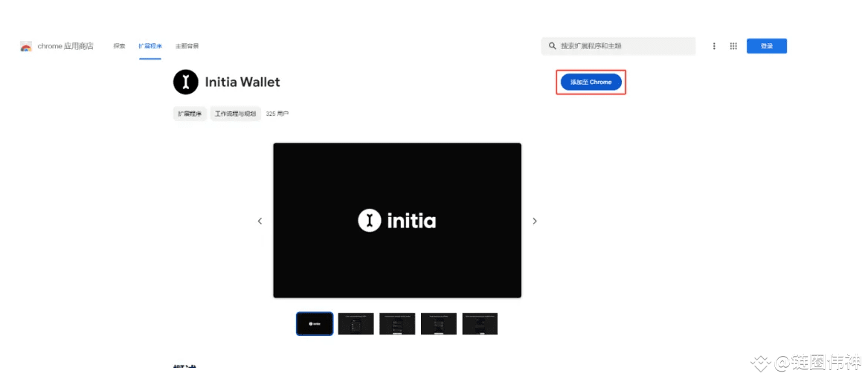Switch to the 主题背景 tab
This screenshot has height=379, width=868.
coord(187,47)
